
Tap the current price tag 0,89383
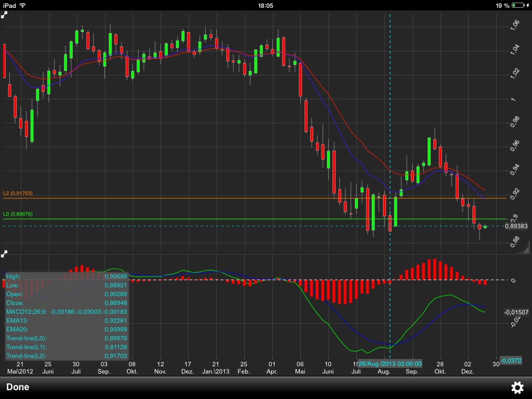click(x=515, y=226)
